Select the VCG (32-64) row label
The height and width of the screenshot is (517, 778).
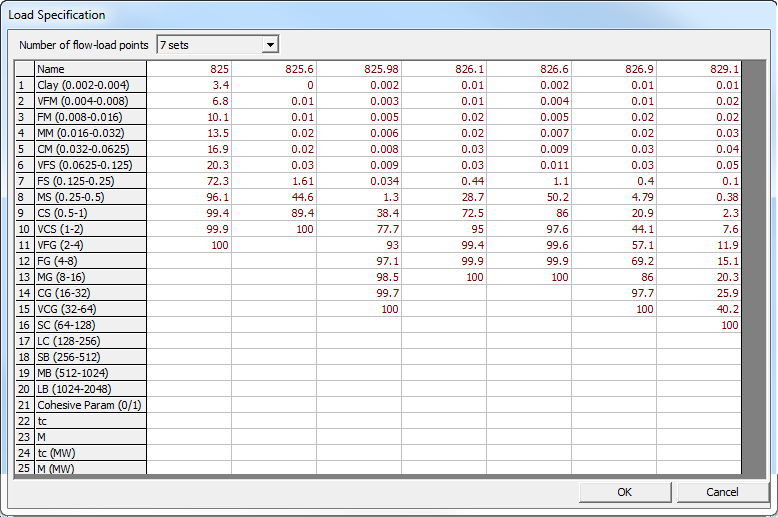(90, 309)
